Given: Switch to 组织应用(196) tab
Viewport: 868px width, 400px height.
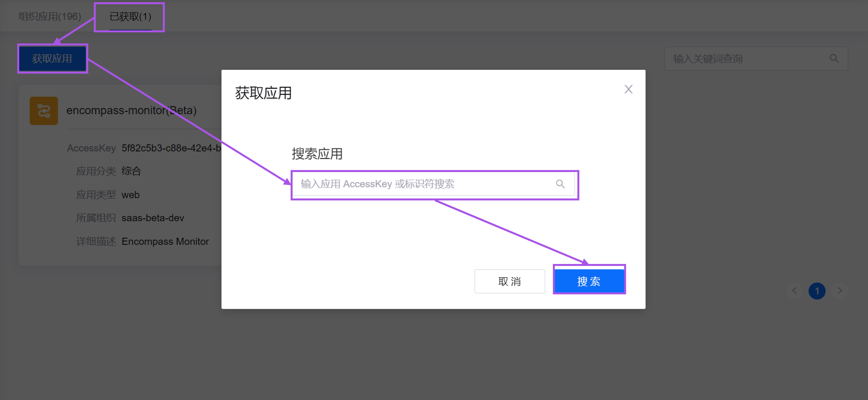Looking at the screenshot, I should pos(50,16).
